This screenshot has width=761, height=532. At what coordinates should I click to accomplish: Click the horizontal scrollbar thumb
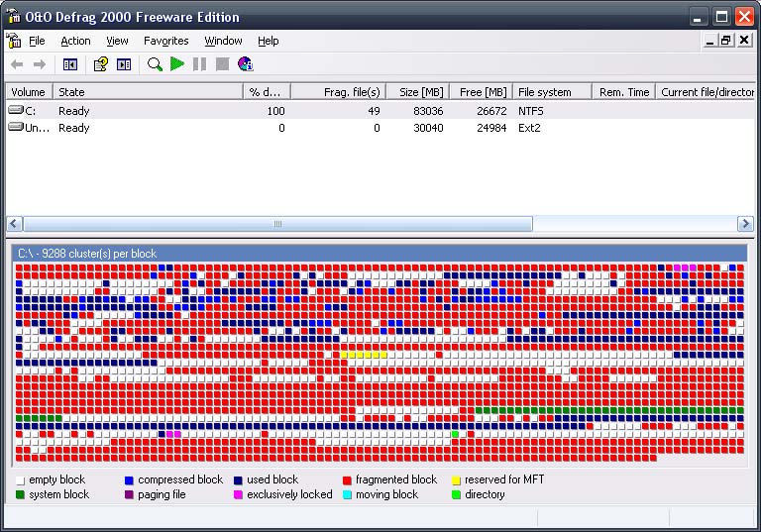pyautogui.click(x=277, y=224)
